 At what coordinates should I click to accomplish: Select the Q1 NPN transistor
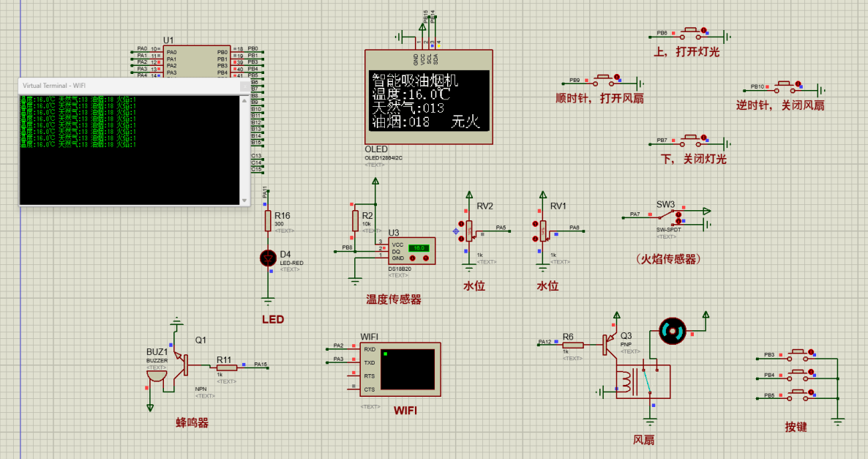183,360
